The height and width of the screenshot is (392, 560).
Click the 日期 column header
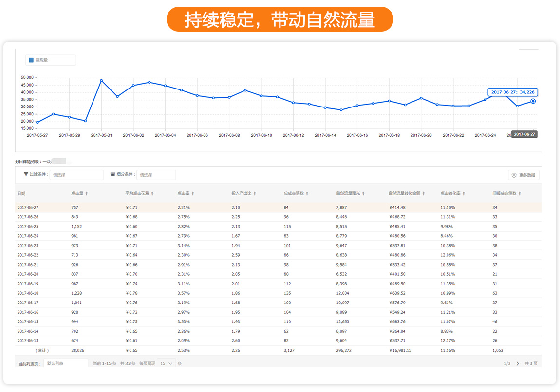coord(21,193)
